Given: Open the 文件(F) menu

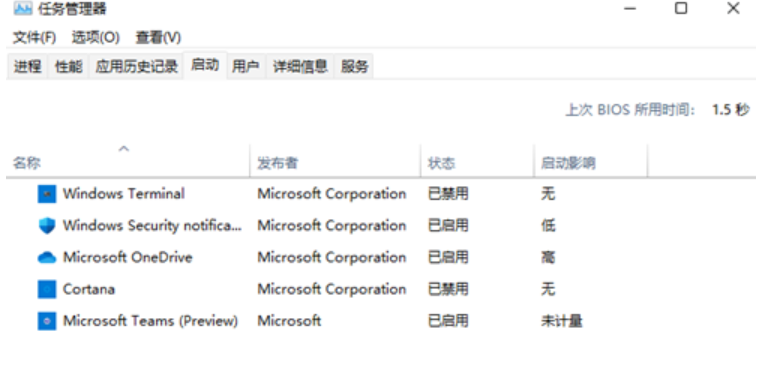Looking at the screenshot, I should coord(34,37).
